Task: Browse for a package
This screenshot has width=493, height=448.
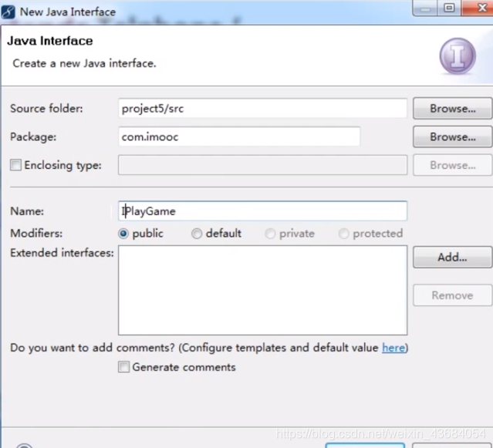Action: coord(452,136)
